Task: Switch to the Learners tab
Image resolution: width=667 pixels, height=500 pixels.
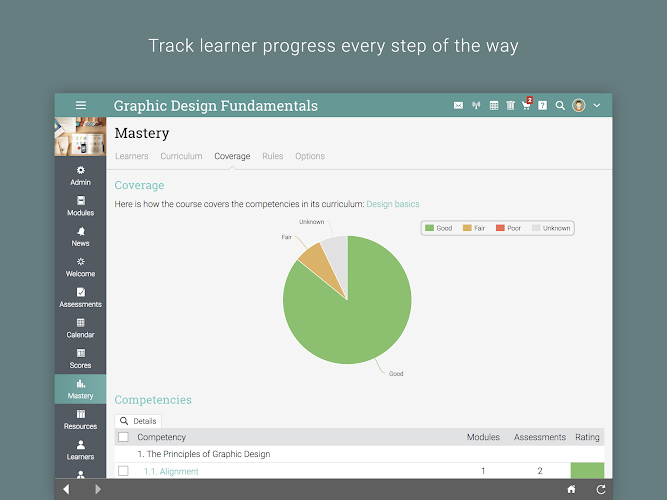Action: coord(132,156)
